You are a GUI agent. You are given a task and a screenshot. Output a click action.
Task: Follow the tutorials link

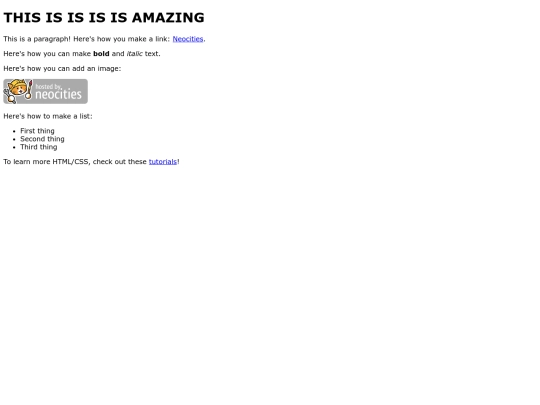coord(163,162)
